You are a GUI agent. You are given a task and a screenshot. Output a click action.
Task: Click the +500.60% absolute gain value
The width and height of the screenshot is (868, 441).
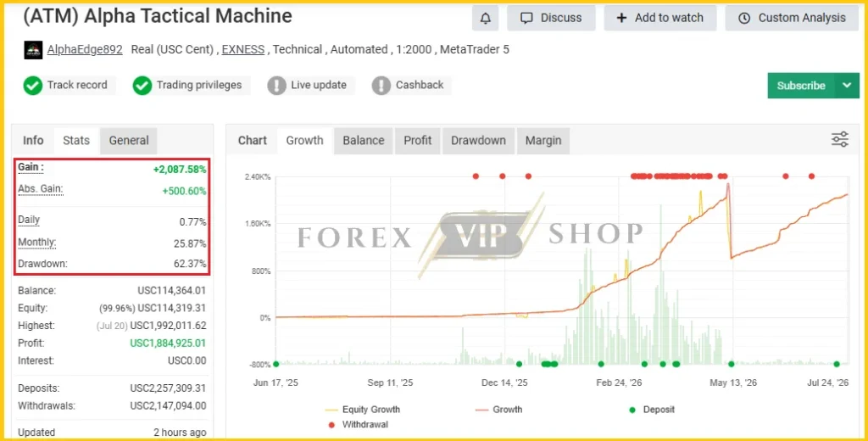pyautogui.click(x=184, y=191)
